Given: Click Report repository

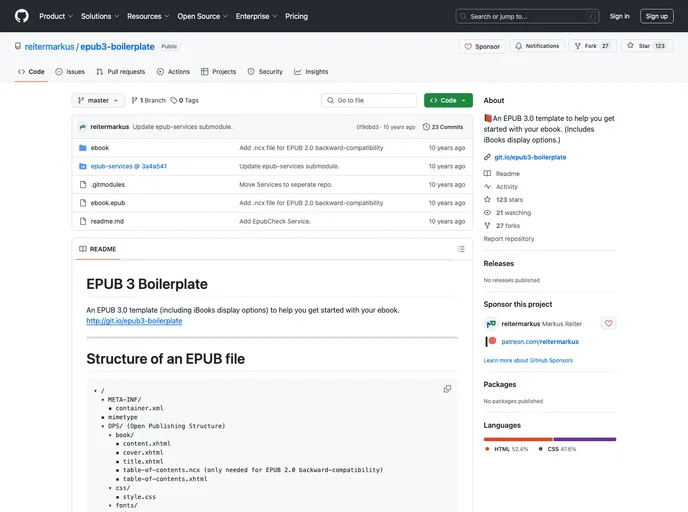Looking at the screenshot, I should coord(509,239).
